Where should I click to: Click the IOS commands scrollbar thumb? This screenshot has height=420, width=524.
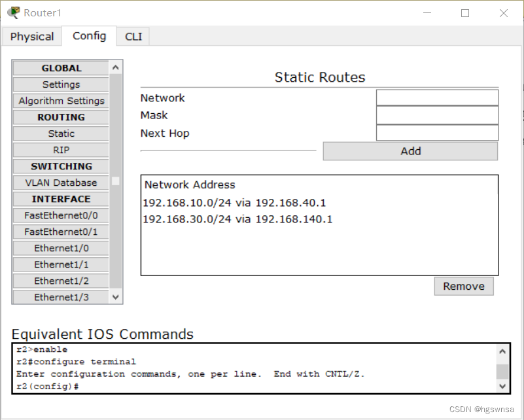(x=502, y=372)
